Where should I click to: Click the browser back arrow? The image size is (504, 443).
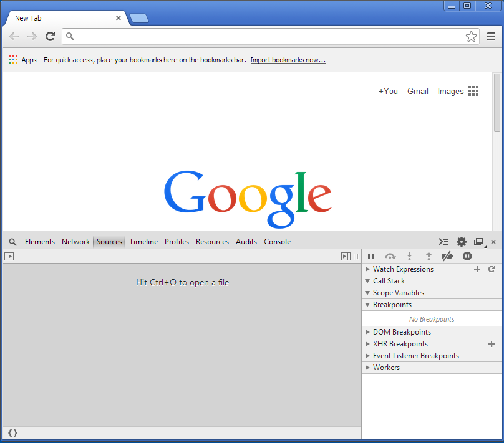[x=14, y=37]
